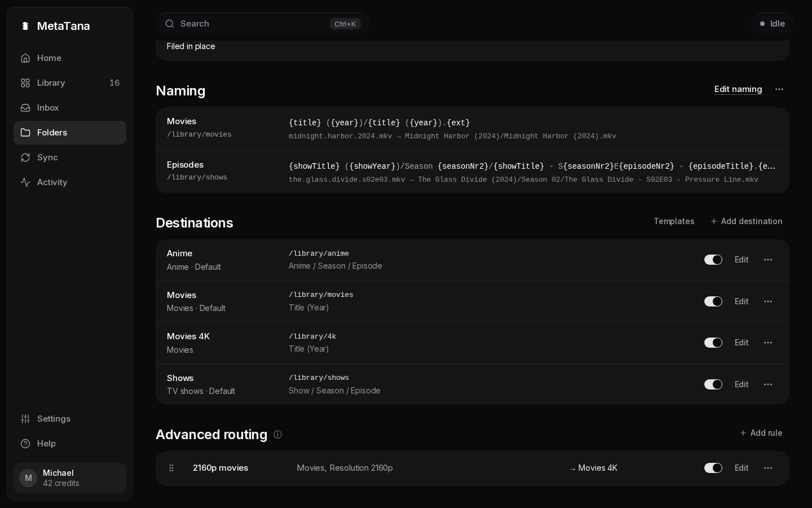Click the Add rule button
This screenshot has width=812, height=508.
[761, 433]
